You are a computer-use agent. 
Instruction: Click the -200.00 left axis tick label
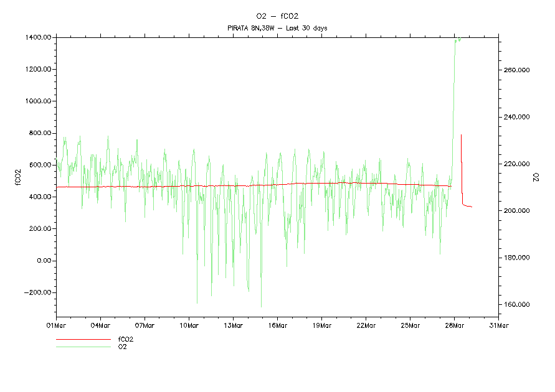38,292
